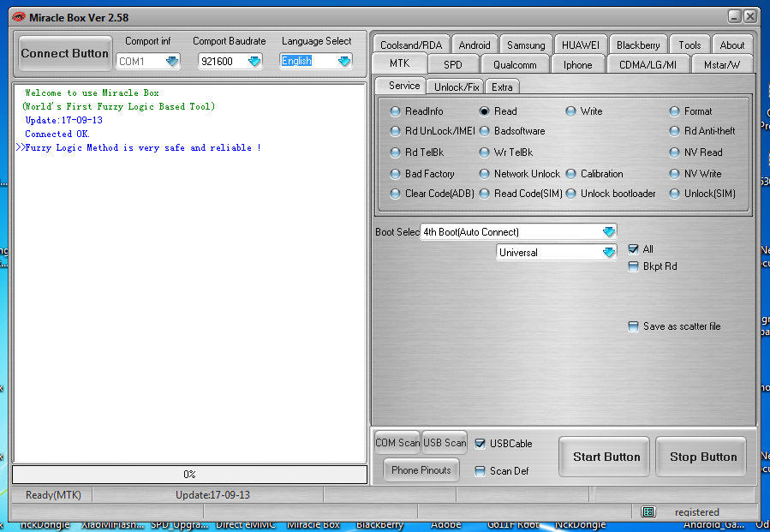The width and height of the screenshot is (770, 532).
Task: Switch to the Blackberry tab
Action: point(638,45)
